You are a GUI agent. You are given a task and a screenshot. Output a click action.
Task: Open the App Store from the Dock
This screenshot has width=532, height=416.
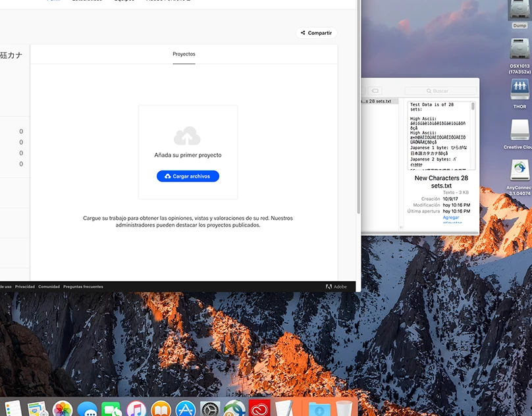186,409
